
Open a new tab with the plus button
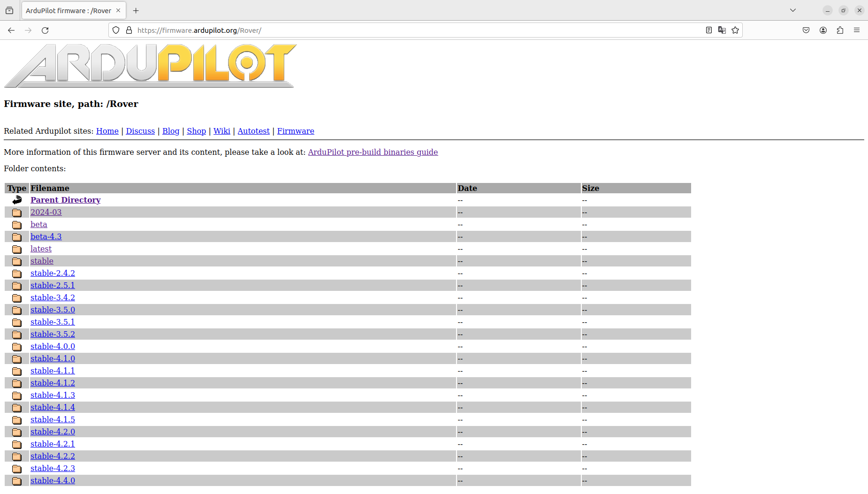pyautogui.click(x=136, y=10)
